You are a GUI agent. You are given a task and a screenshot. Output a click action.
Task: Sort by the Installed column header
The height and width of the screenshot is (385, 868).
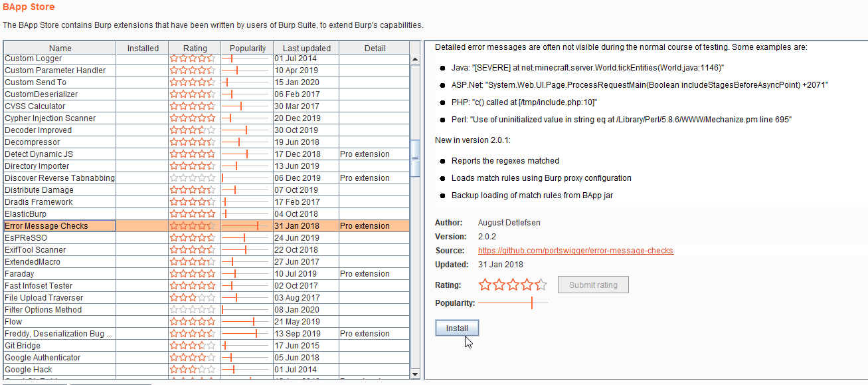[x=143, y=48]
